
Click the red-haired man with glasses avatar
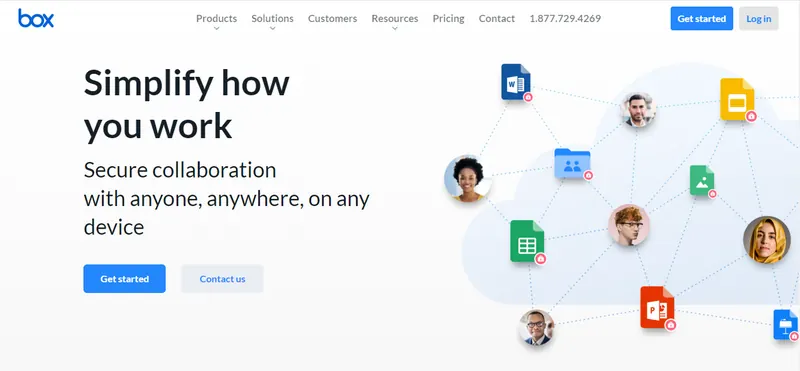(x=629, y=225)
